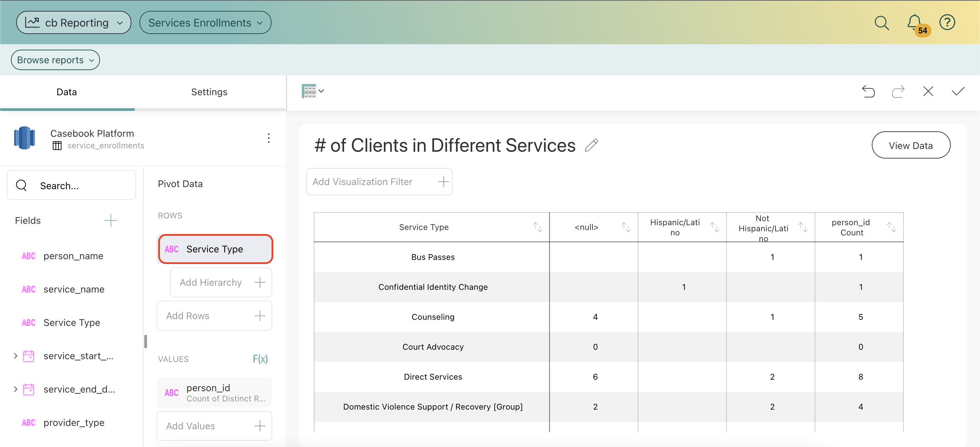Expand the Browse reports dropdown
The image size is (980, 447).
(55, 60)
